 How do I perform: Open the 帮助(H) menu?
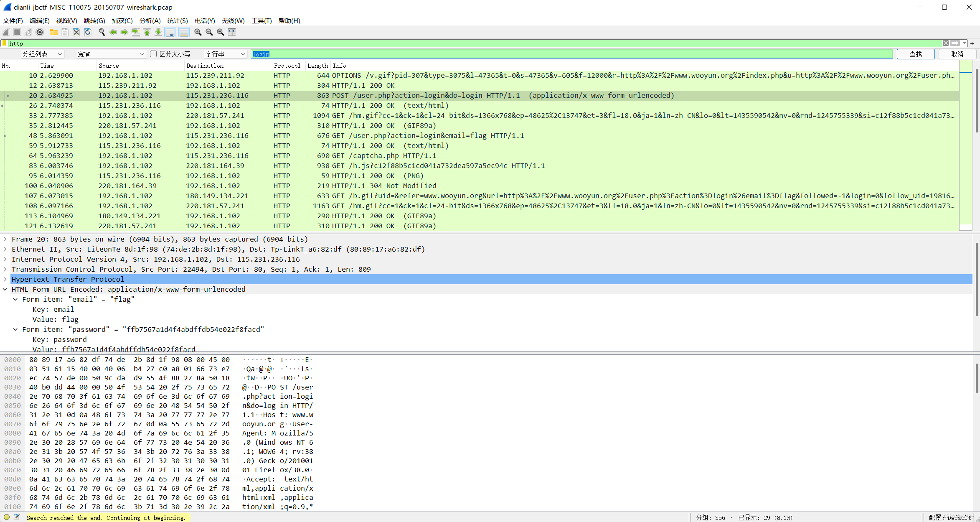[x=289, y=20]
